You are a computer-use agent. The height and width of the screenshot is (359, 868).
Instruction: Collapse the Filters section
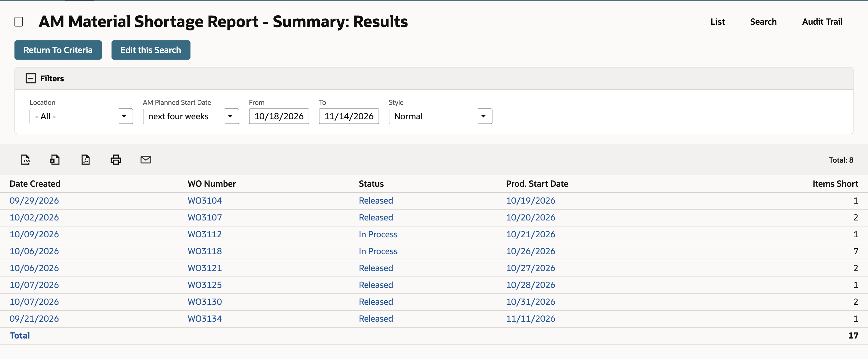[x=31, y=79]
